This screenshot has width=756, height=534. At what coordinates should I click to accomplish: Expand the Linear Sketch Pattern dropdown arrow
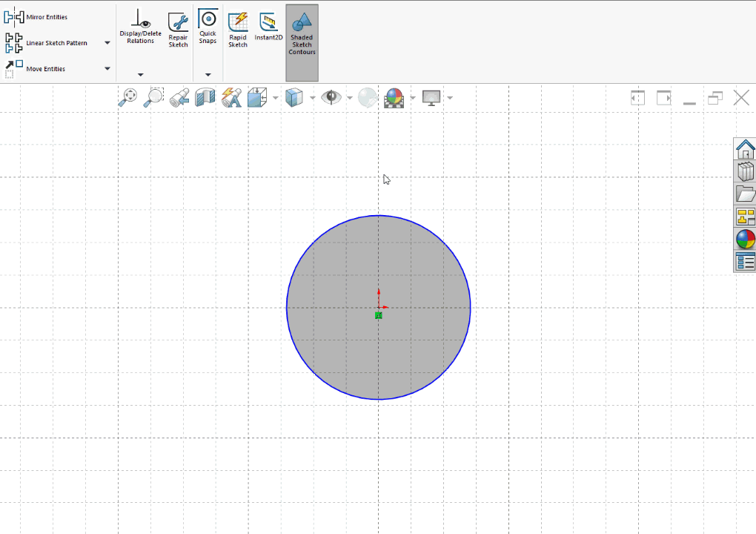(x=107, y=43)
